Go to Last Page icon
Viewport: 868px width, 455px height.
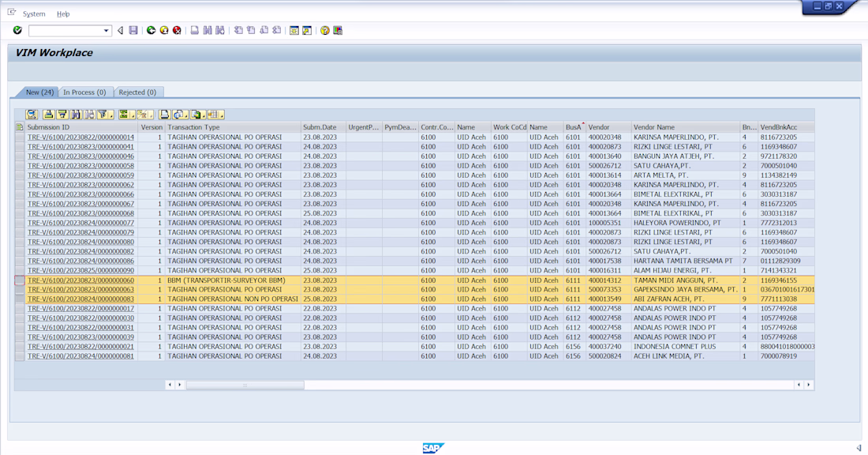(x=277, y=30)
